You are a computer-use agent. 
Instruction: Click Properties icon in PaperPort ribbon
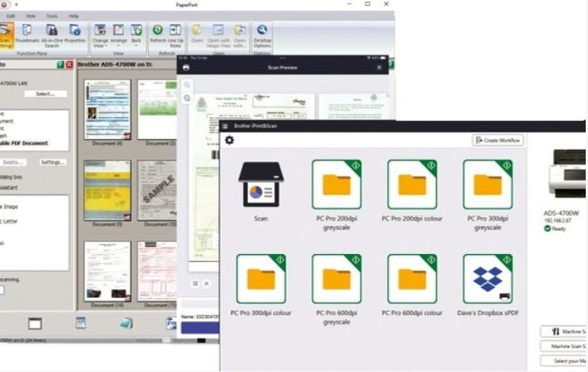pyautogui.click(x=75, y=33)
